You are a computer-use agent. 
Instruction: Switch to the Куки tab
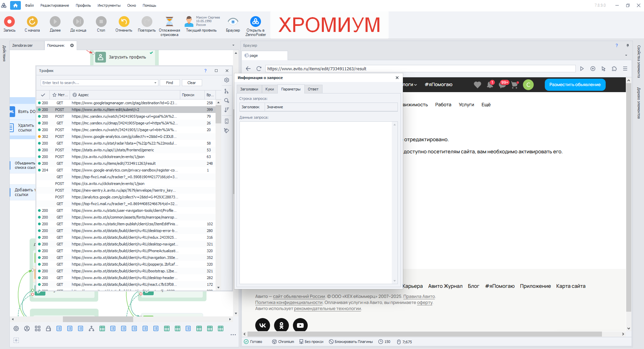pyautogui.click(x=270, y=89)
